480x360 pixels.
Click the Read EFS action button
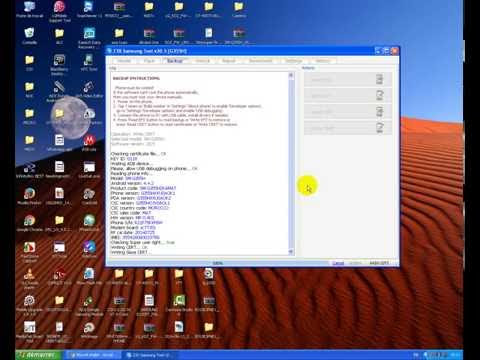point(348,79)
